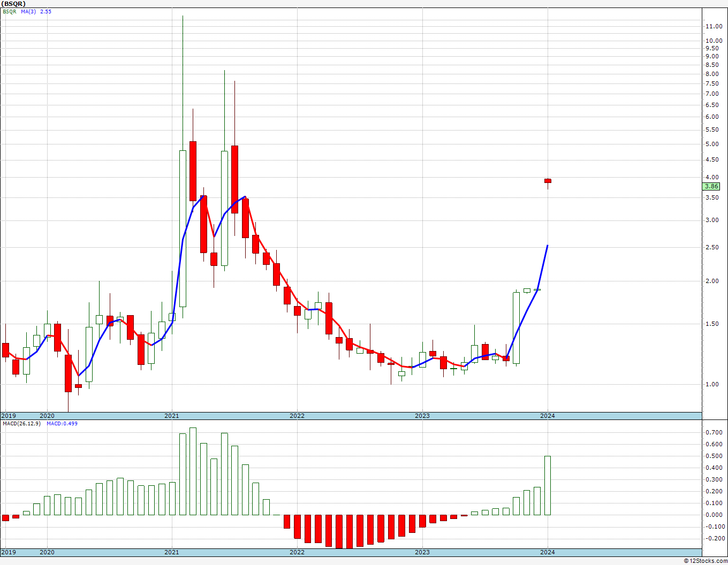Click 2021 on the price chart time axis
Viewport: 728px width, 565px height.
click(172, 416)
